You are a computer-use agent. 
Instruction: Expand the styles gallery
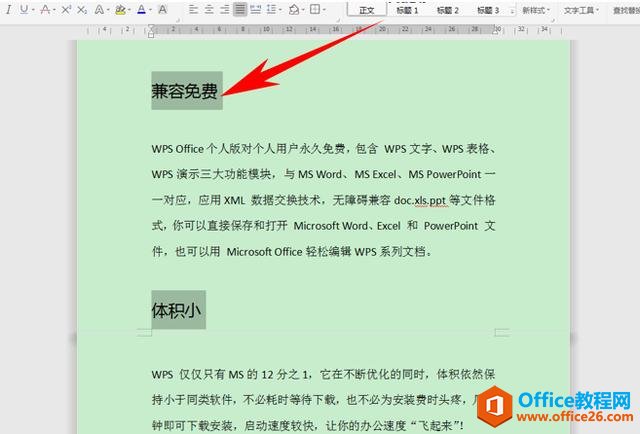click(512, 11)
